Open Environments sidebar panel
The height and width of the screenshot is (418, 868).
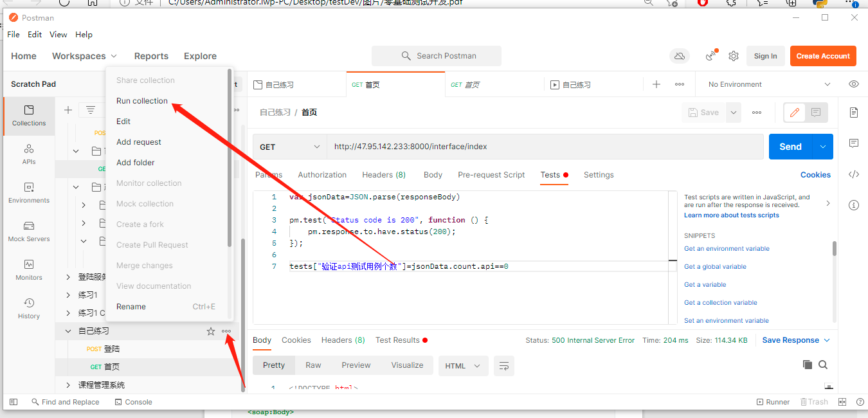click(x=29, y=193)
